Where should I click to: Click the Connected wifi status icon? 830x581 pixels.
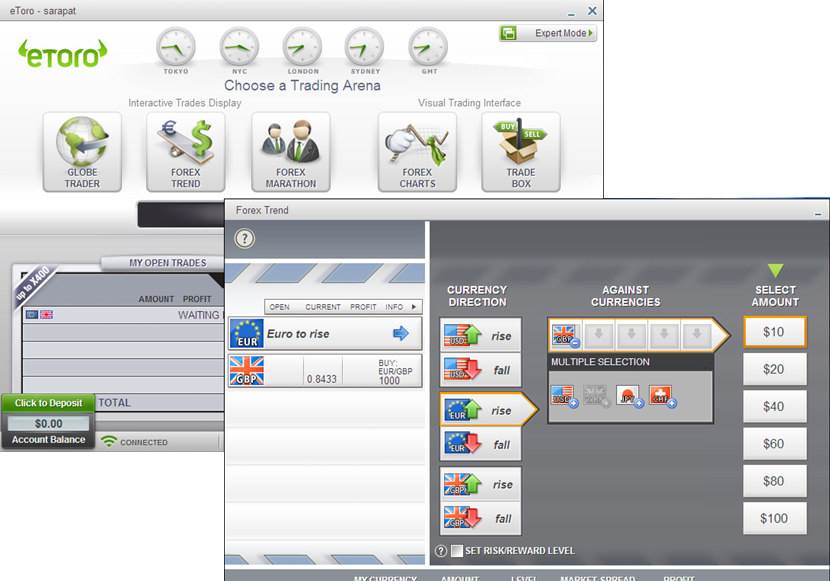click(109, 441)
